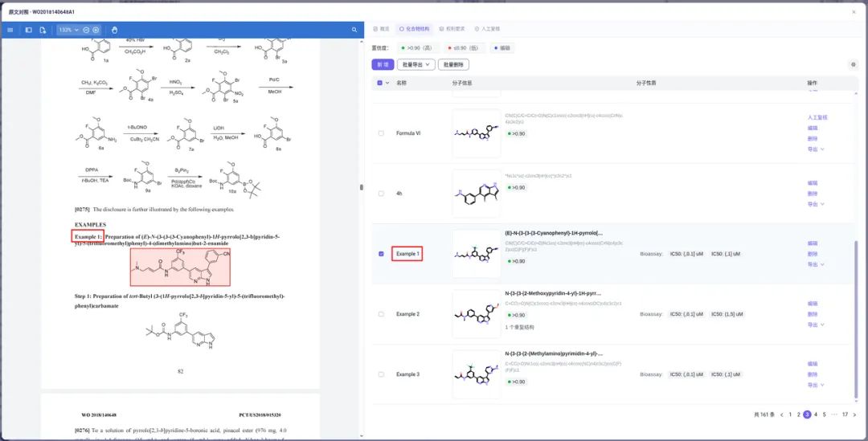Click the open file icon in PDF toolbar

pyautogui.click(x=43, y=30)
